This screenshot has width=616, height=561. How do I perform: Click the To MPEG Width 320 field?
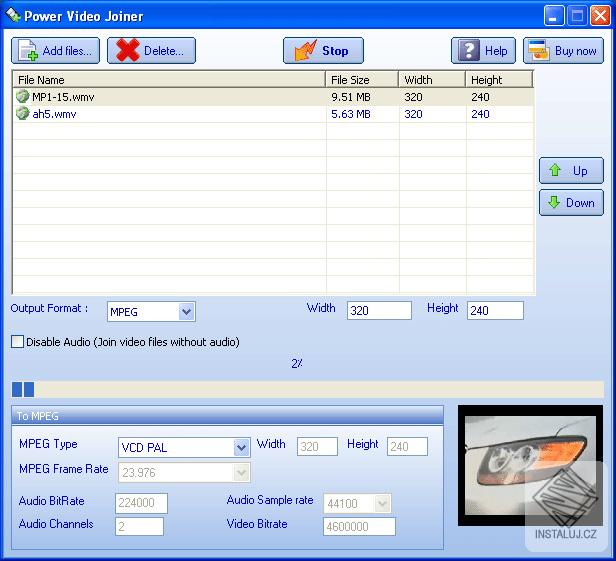tap(317, 446)
